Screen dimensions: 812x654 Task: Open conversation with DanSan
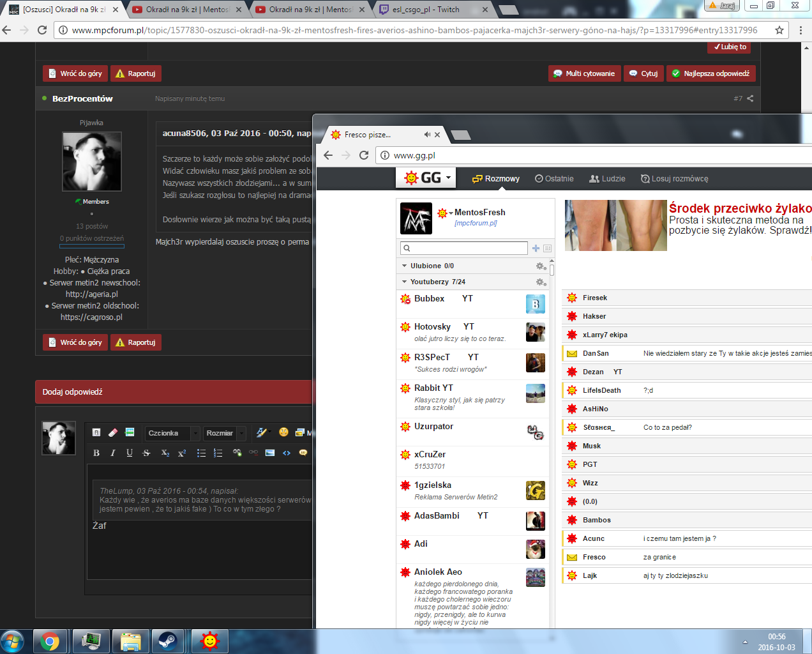click(x=687, y=353)
